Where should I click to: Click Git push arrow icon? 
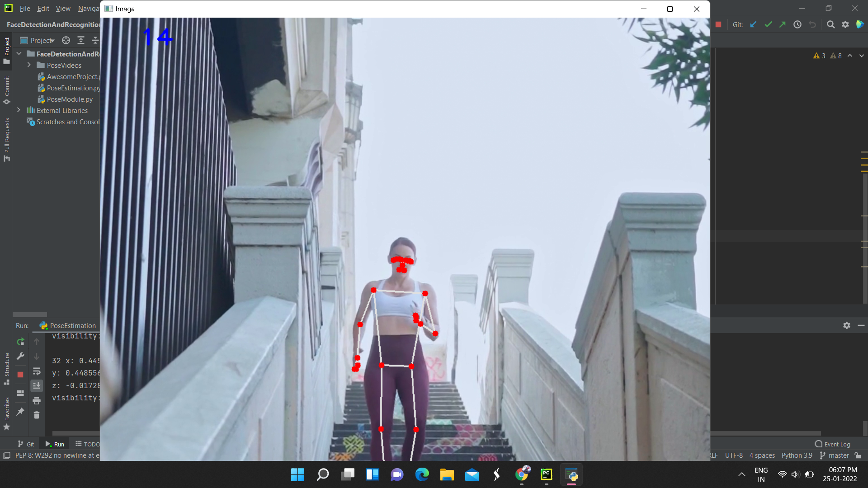click(783, 25)
